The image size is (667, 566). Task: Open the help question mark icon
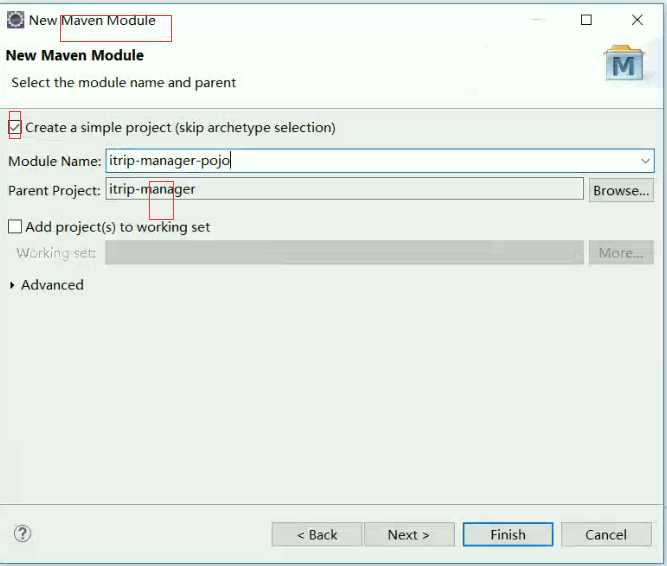point(23,533)
